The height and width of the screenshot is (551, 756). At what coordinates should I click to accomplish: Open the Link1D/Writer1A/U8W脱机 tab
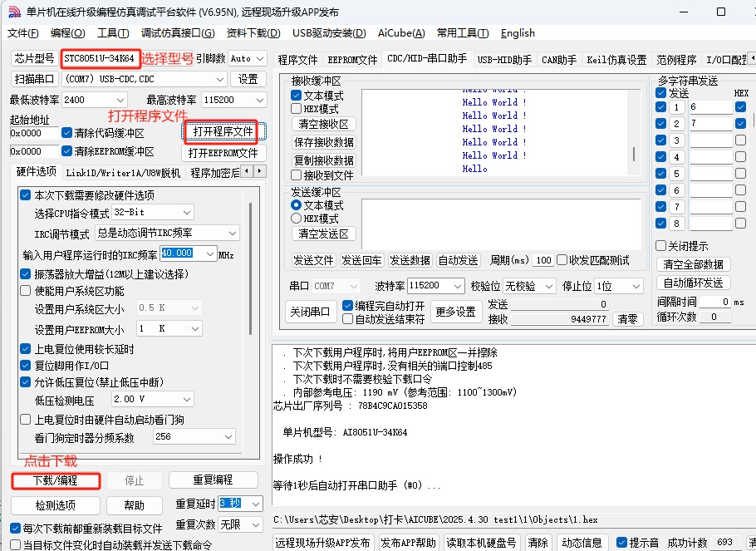pos(123,173)
